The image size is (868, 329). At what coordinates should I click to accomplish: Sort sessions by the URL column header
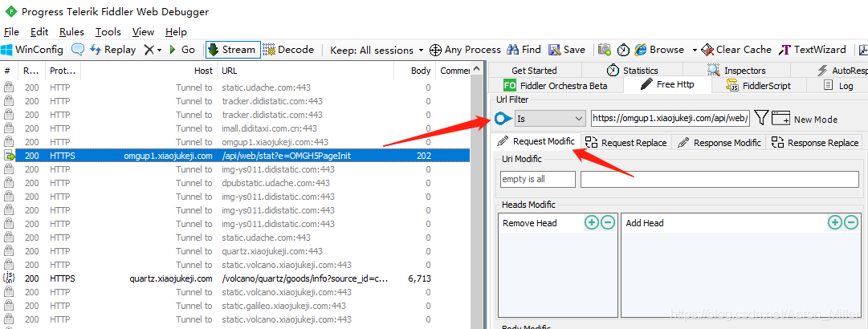(306, 71)
